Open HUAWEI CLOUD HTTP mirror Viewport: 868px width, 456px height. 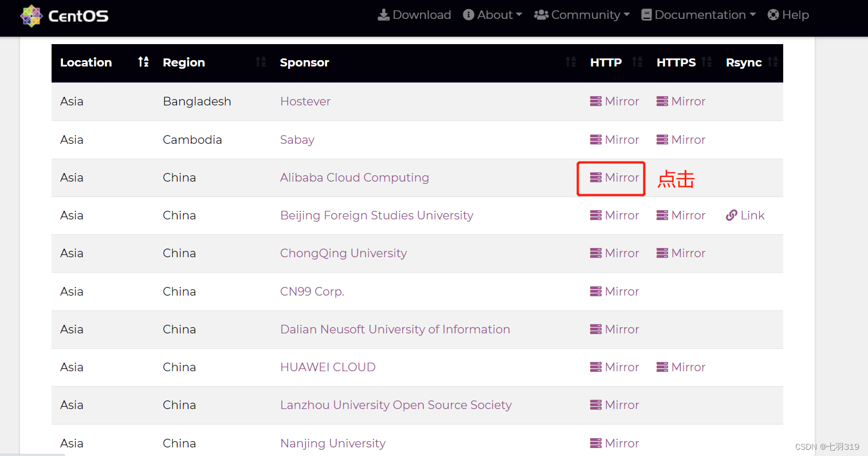[x=614, y=367]
